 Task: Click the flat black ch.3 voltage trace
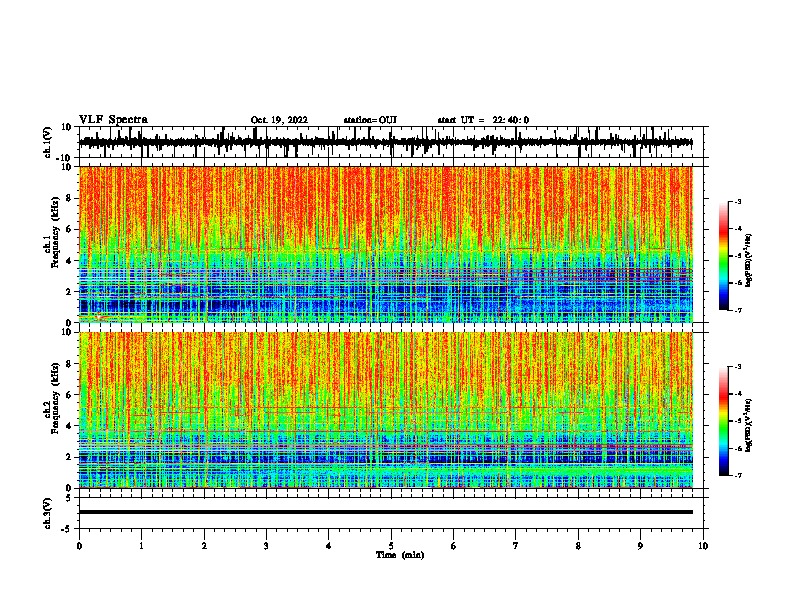pos(385,512)
